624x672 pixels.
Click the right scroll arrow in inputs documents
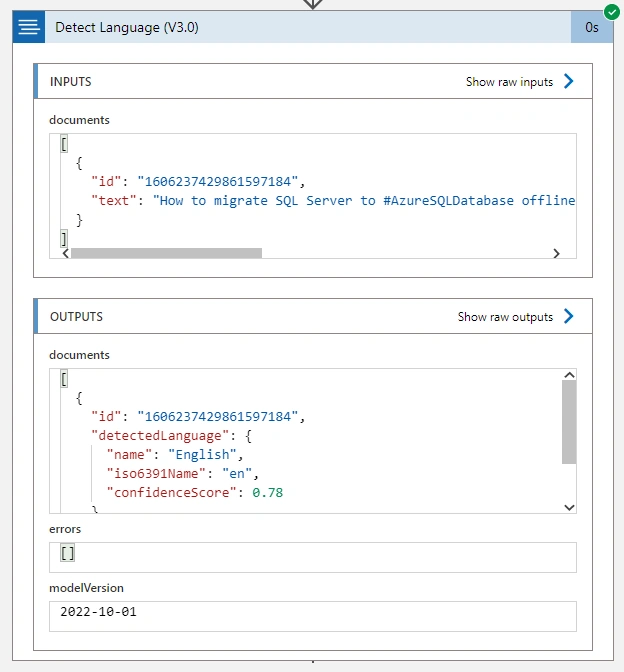(x=556, y=253)
